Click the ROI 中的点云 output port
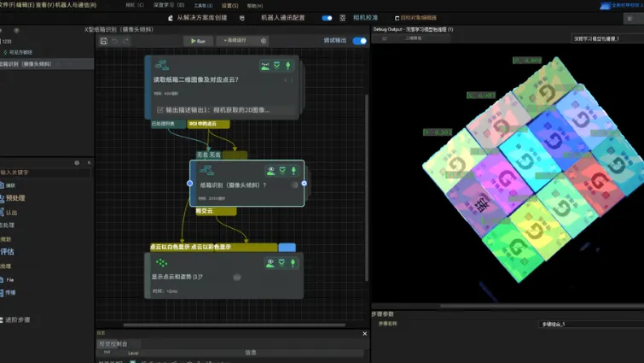 tap(208, 124)
